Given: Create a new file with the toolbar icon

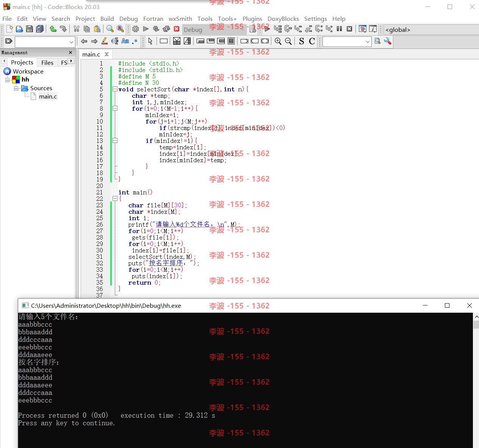Looking at the screenshot, I should tap(10, 29).
